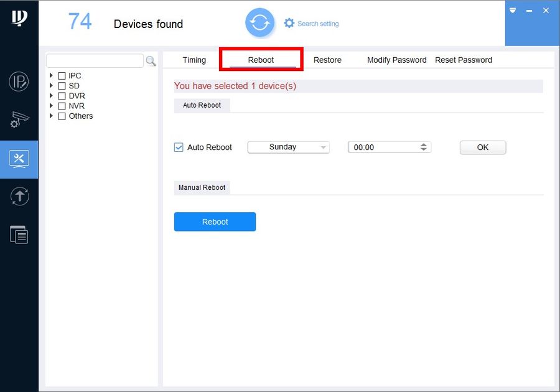Screen dimensions: 560x392
Task: Click the magnifier search icon
Action: pyautogui.click(x=151, y=61)
